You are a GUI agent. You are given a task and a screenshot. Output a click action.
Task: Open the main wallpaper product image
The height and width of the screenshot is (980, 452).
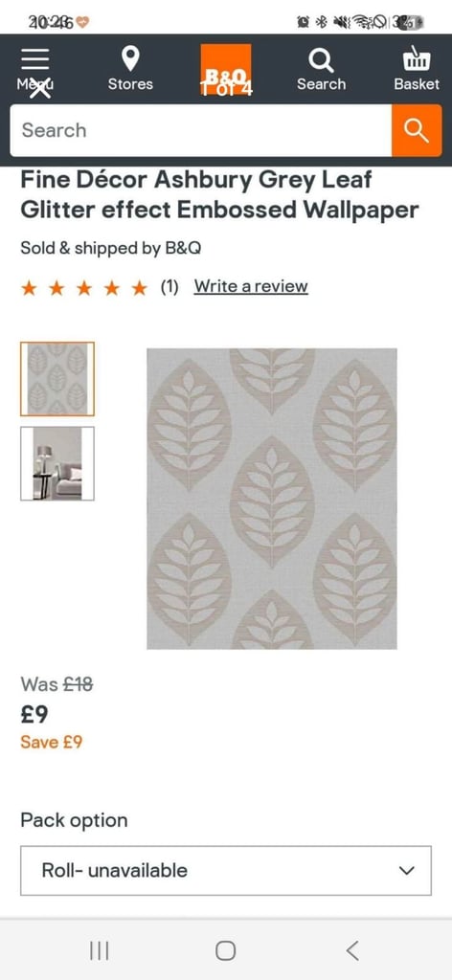click(272, 499)
